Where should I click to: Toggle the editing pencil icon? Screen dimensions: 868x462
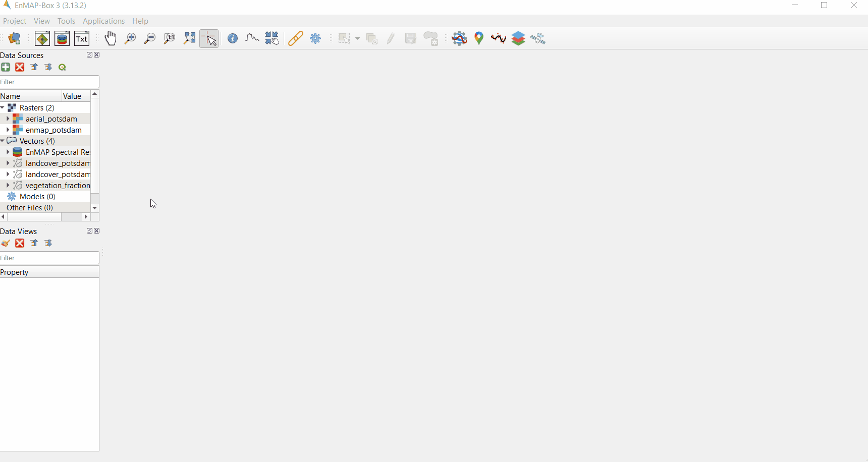391,39
